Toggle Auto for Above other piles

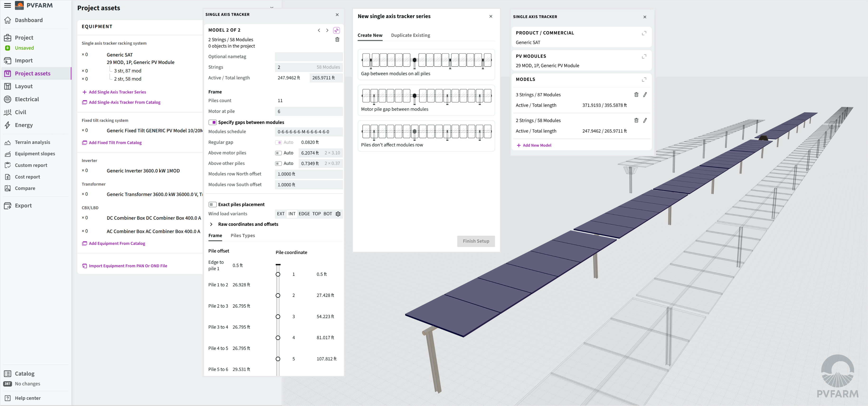pyautogui.click(x=278, y=163)
